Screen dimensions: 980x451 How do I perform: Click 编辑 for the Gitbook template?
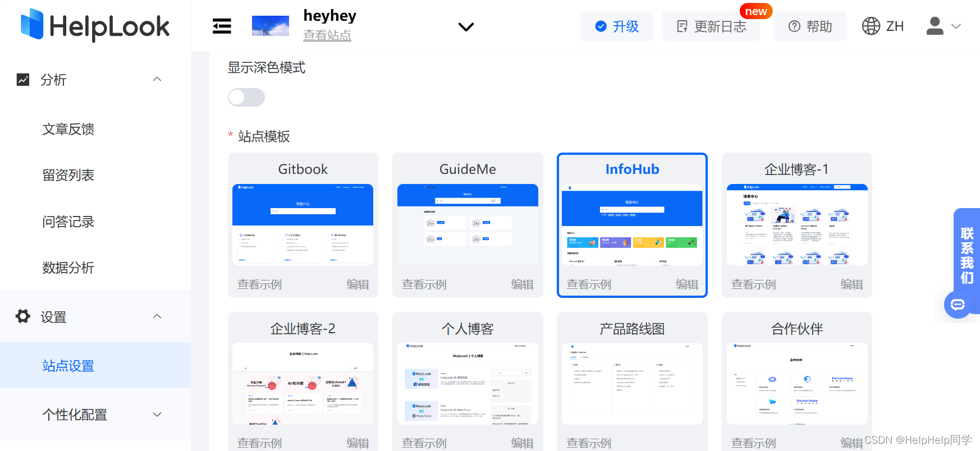(x=358, y=284)
